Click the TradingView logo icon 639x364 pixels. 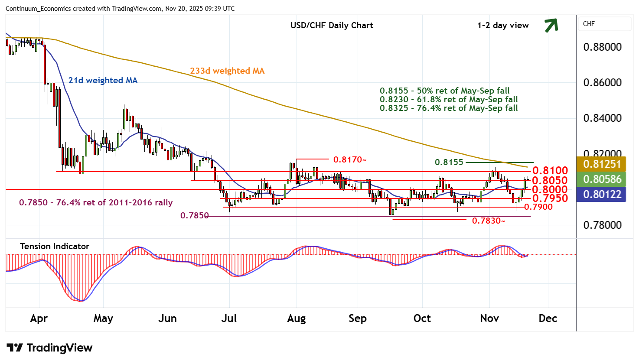(x=14, y=348)
